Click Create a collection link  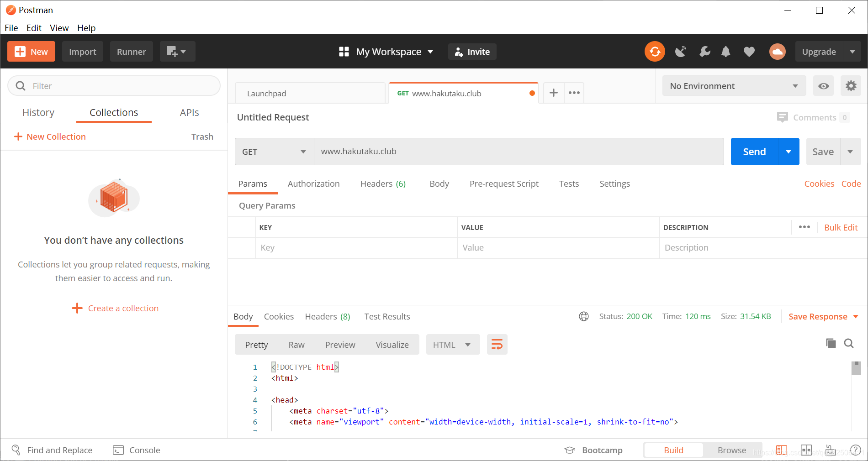pos(115,308)
